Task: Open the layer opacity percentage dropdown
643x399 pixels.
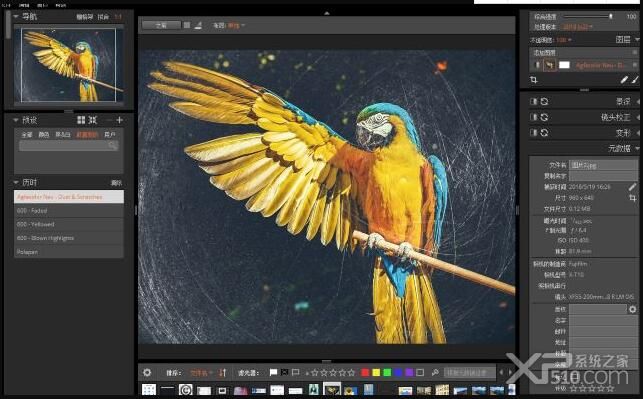Action: coord(563,40)
